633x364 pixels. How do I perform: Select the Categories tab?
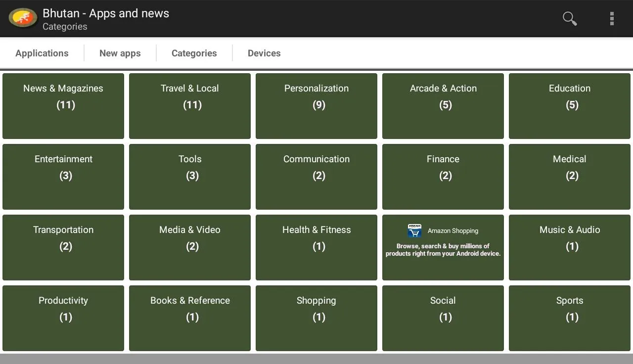coord(194,53)
